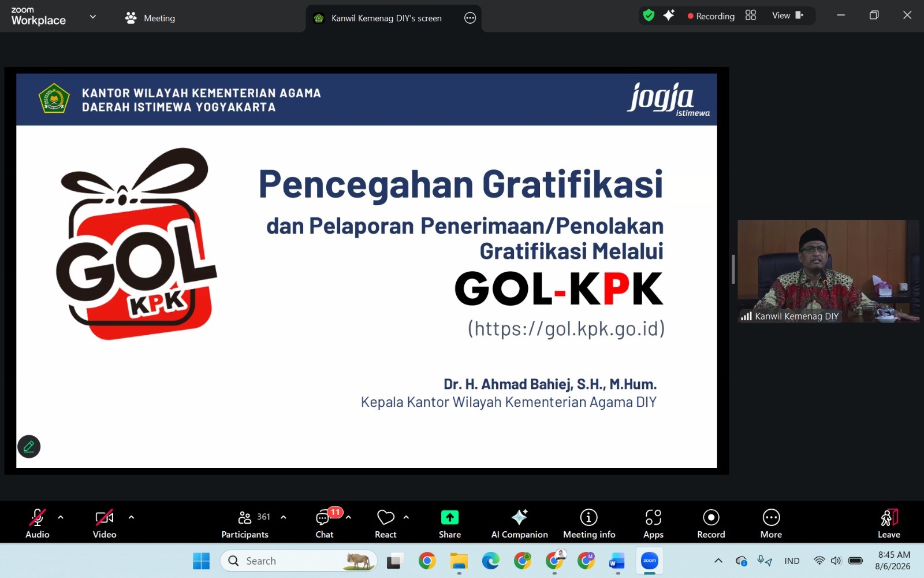The image size is (924, 578).
Task: Click the Recording indicator
Action: 711,16
